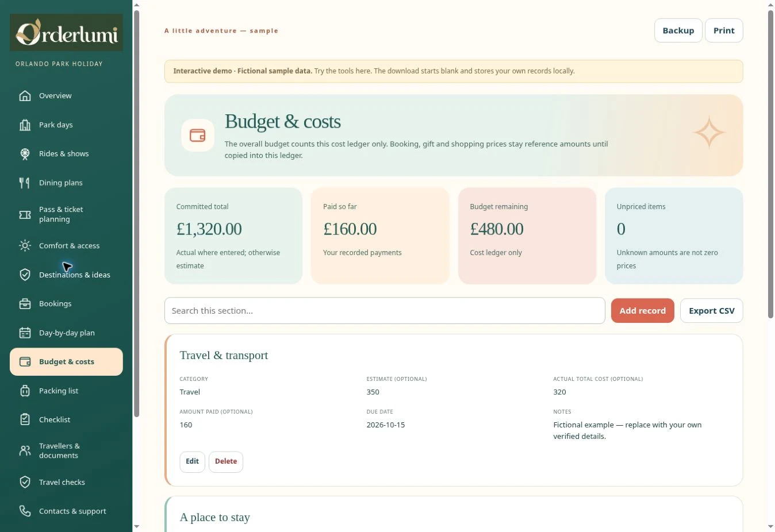Viewport: 775px width, 532px height.
Task: Export the ledger as CSV
Action: pos(712,311)
